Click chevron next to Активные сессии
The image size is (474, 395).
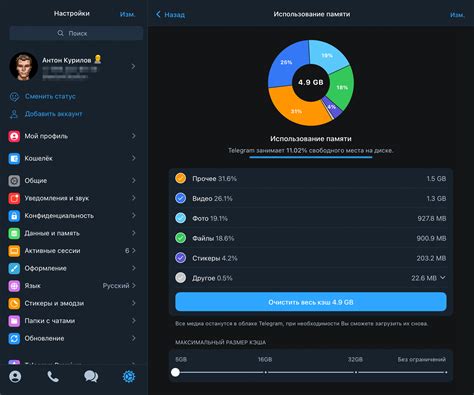(x=133, y=251)
